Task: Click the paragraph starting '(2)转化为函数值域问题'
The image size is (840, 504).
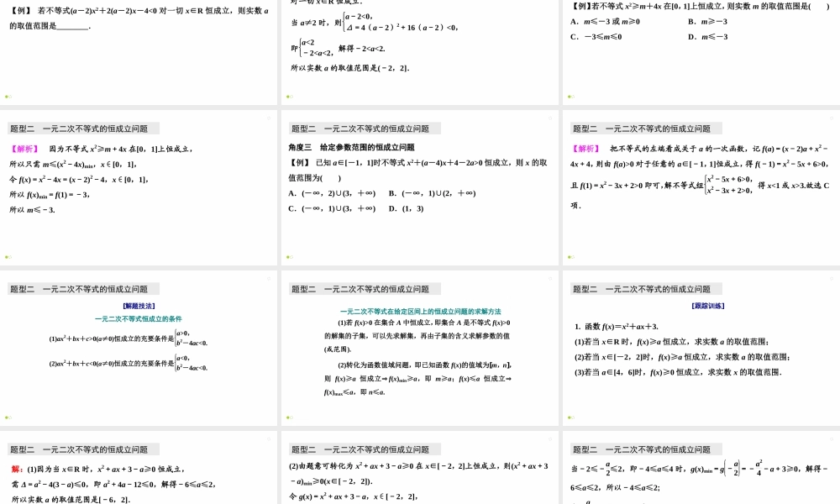Action: (x=417, y=378)
